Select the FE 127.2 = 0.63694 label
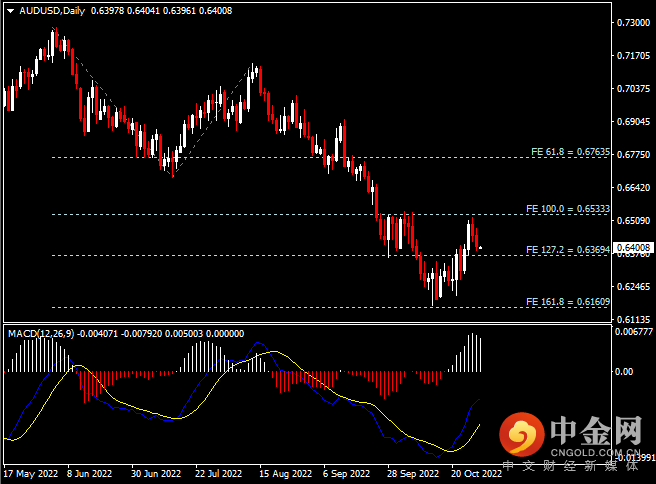Viewport: 656px width, 484px height. [x=568, y=250]
